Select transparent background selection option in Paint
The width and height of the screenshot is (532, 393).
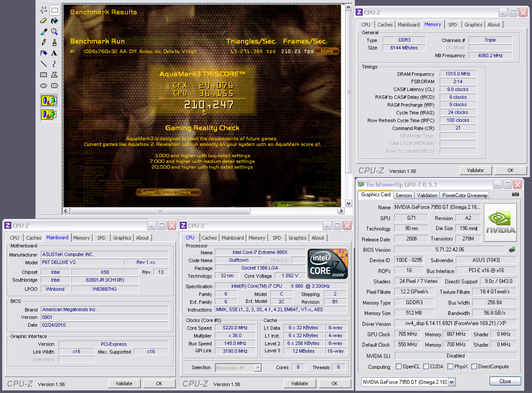[49, 115]
